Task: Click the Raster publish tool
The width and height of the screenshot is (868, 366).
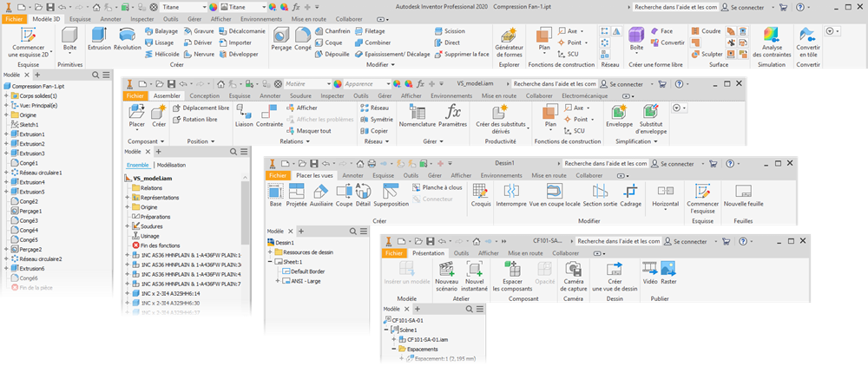Action: (x=668, y=272)
